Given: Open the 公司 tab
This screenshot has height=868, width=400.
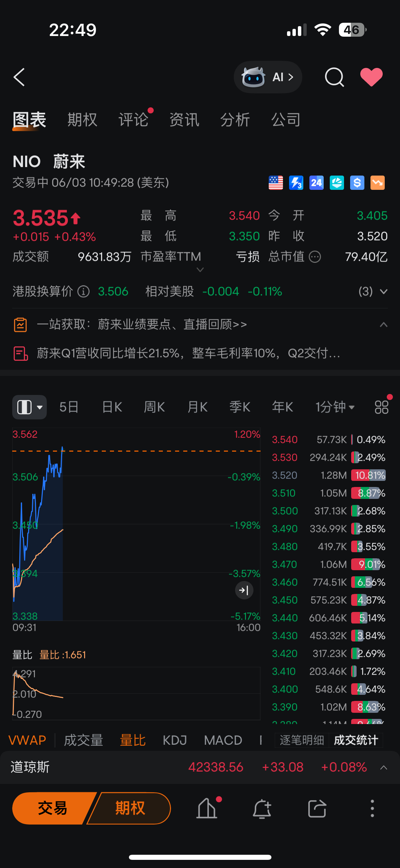Looking at the screenshot, I should (286, 120).
